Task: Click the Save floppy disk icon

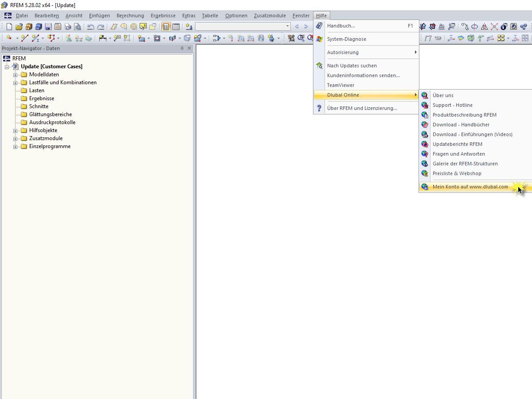Action: pyautogui.click(x=48, y=27)
